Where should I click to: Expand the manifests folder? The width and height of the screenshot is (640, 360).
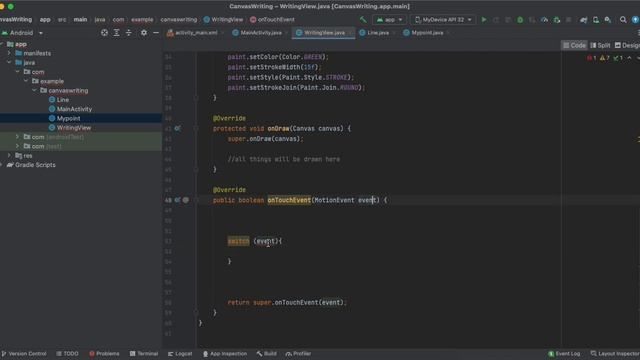click(9, 53)
